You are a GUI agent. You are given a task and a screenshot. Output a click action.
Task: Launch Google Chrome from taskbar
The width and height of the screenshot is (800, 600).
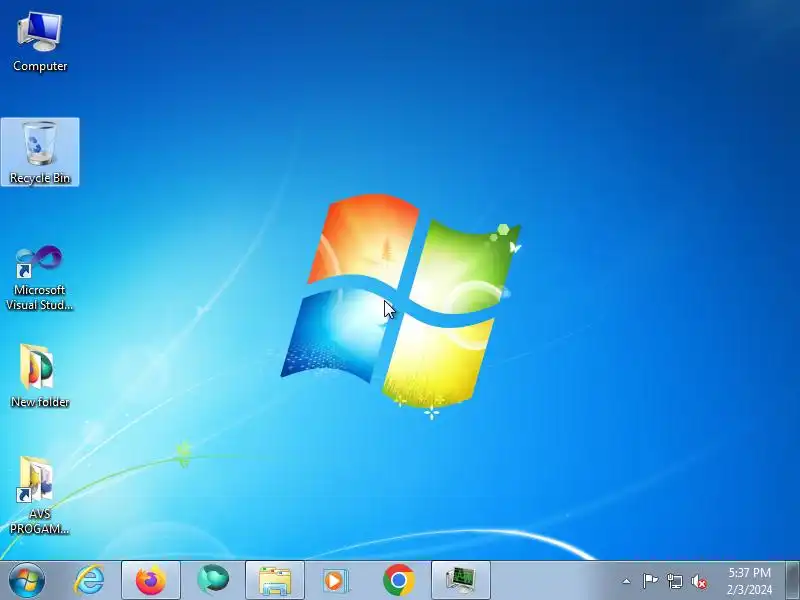coord(398,581)
